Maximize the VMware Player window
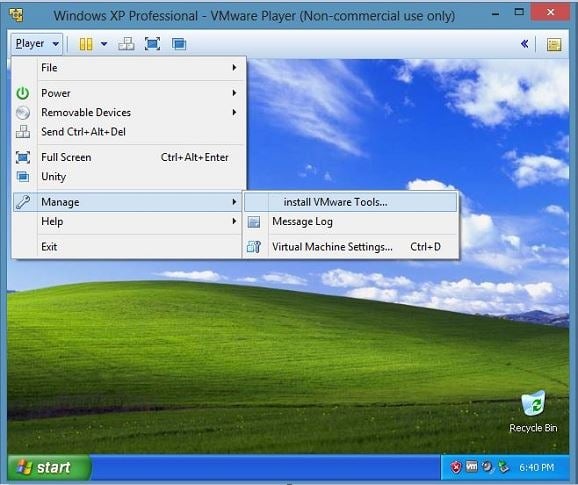578x485 pixels. tap(519, 12)
